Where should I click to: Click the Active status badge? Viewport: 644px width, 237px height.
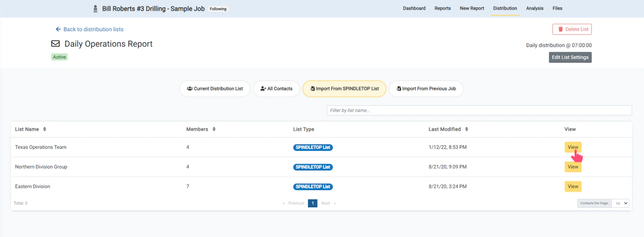pos(59,57)
